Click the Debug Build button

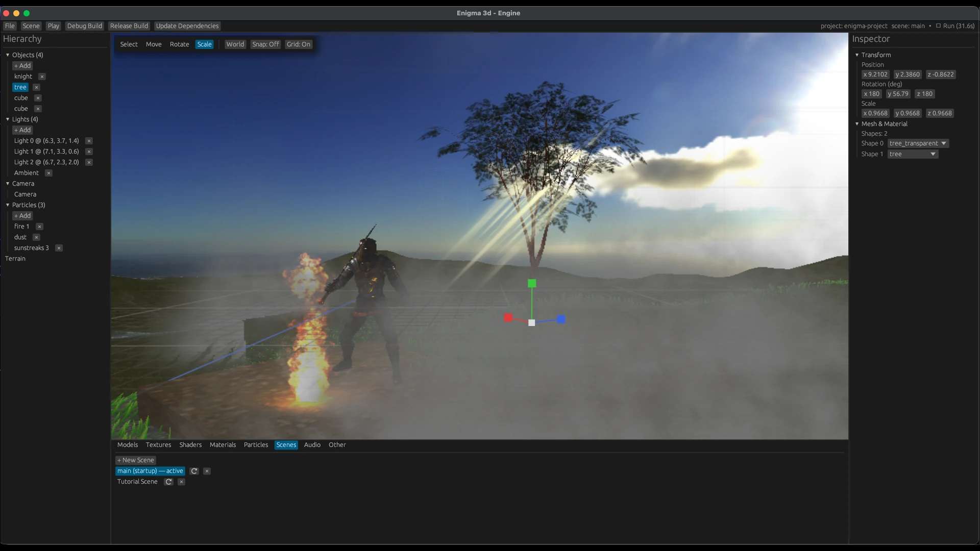pyautogui.click(x=85, y=26)
